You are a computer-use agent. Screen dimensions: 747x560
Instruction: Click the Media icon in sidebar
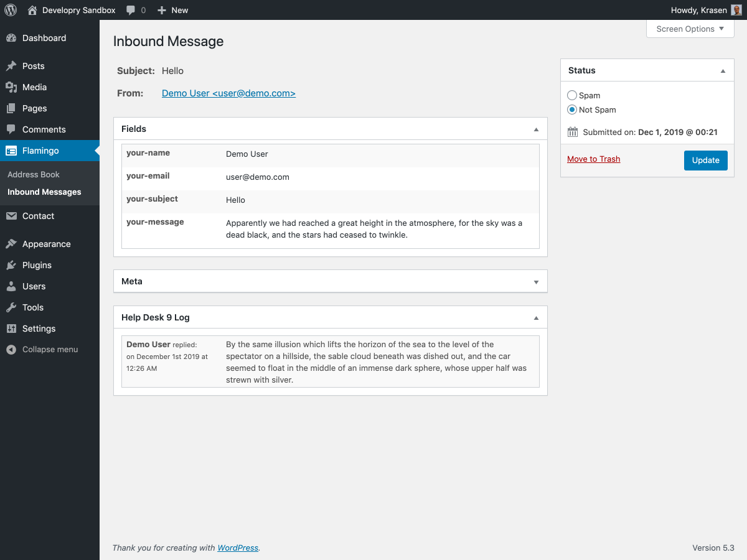11,87
